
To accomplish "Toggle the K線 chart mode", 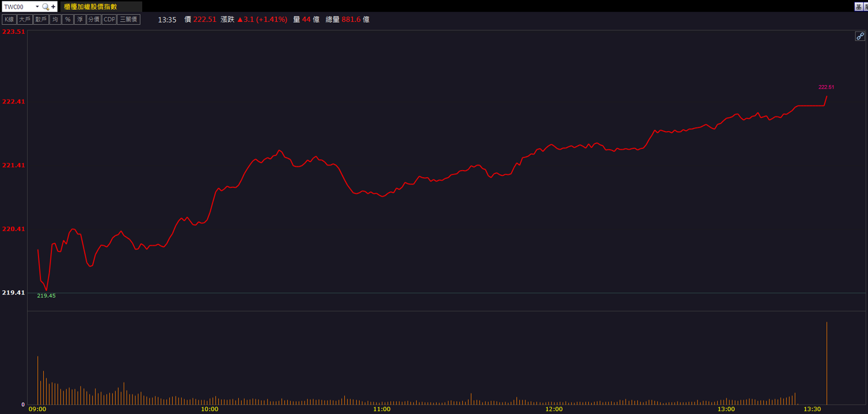I will 9,20.
